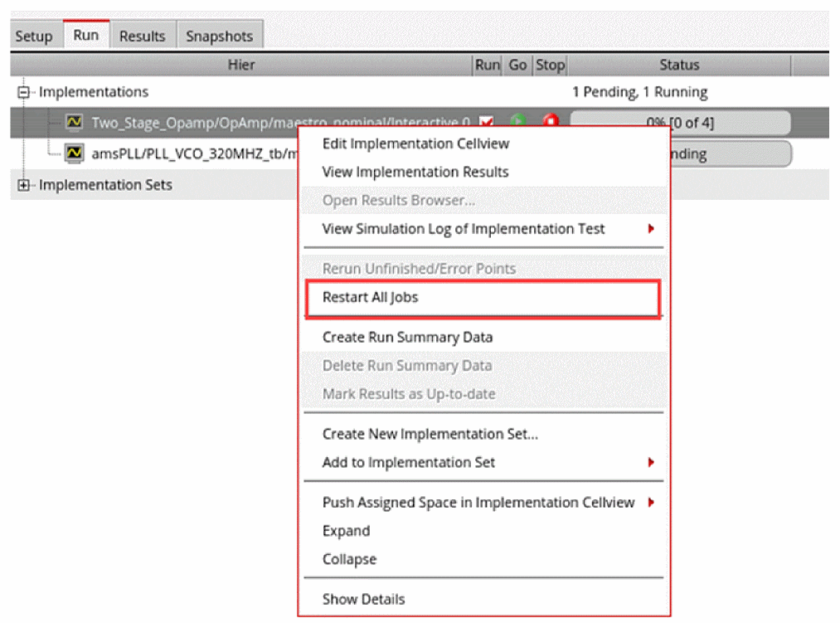
Task: Click Open Results Browser... menu entry
Action: [483, 201]
